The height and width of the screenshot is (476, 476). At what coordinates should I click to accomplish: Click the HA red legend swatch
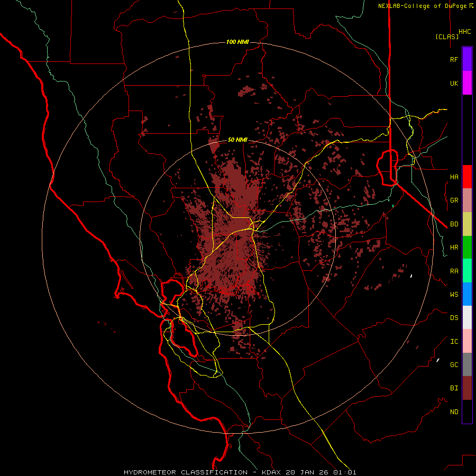[467, 177]
